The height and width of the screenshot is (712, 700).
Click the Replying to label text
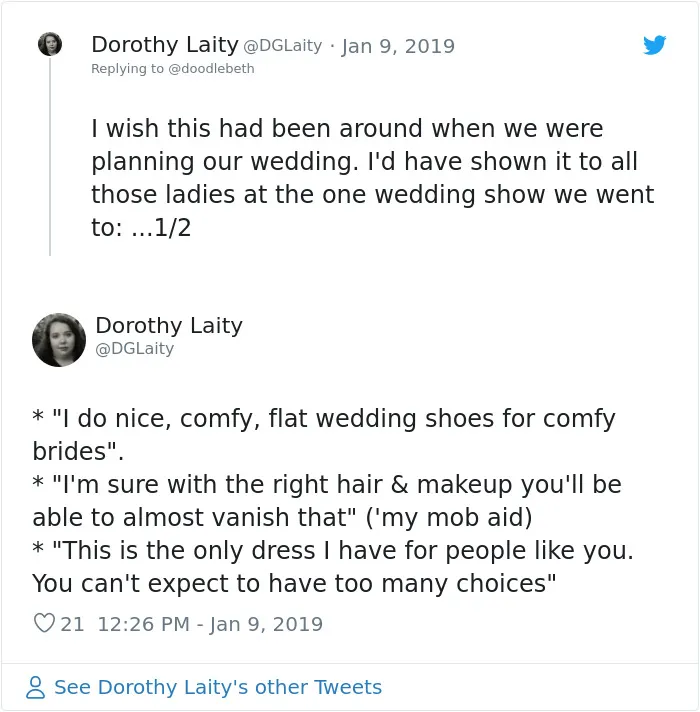pyautogui.click(x=128, y=69)
